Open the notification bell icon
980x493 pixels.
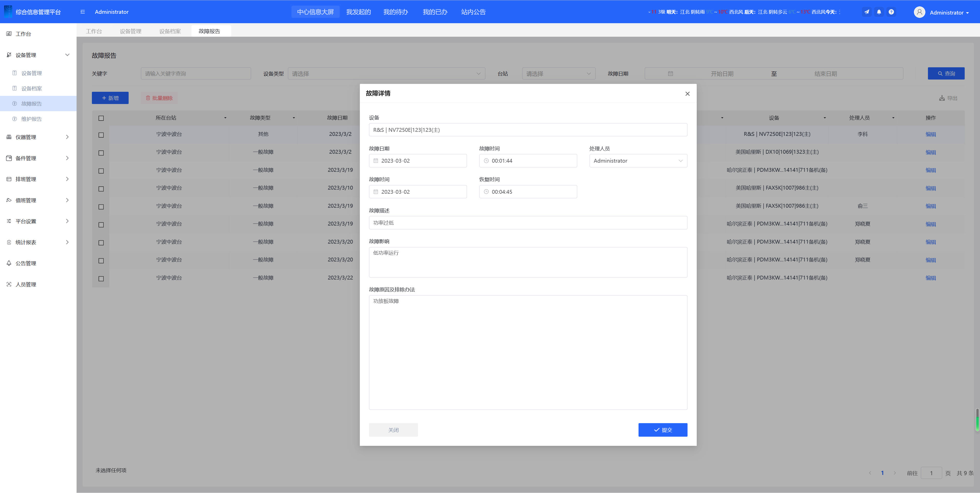[879, 12]
